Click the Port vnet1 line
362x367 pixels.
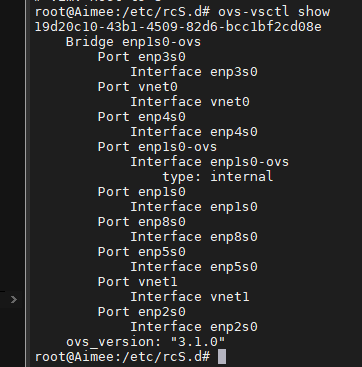(138, 282)
